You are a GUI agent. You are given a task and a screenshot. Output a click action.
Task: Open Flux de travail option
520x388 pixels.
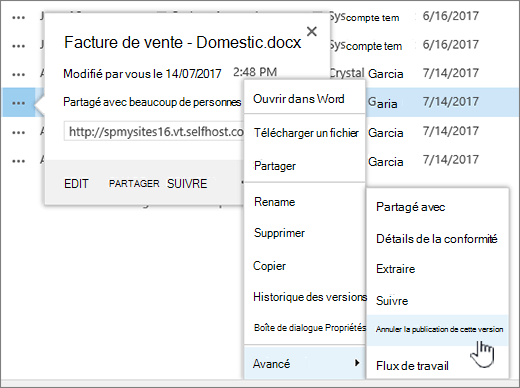point(437,366)
